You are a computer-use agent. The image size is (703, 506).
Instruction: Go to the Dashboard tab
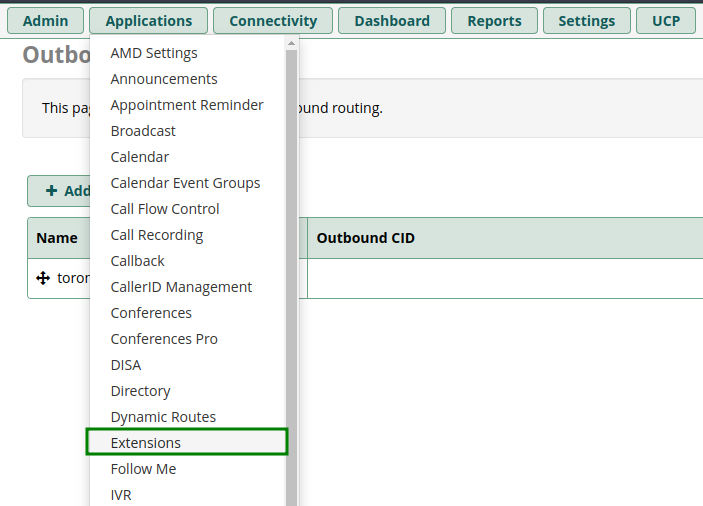coord(392,21)
